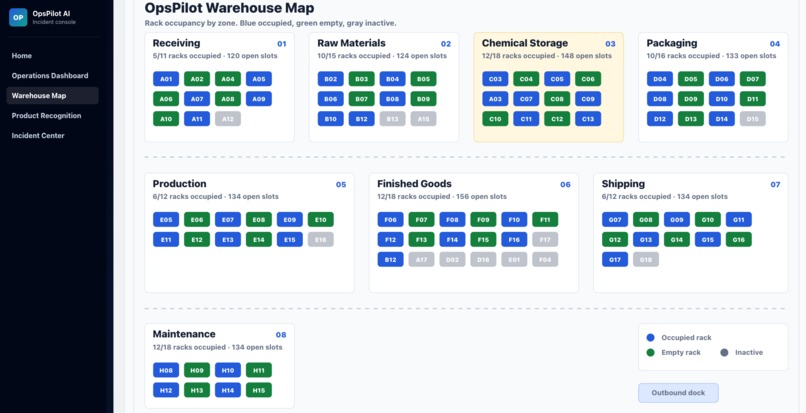This screenshot has width=806, height=413.
Task: Click rack A03 in Chemical Storage
Action: [x=495, y=99]
